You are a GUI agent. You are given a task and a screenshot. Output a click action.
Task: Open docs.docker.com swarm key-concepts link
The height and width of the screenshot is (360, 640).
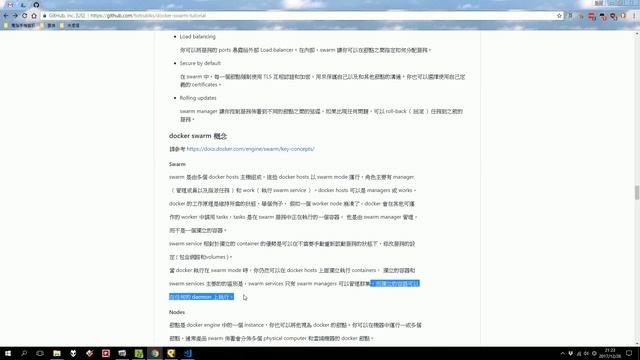click(x=250, y=149)
